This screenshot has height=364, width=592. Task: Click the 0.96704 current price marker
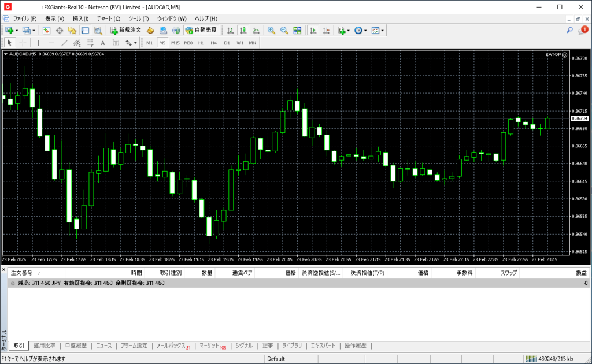coord(579,118)
